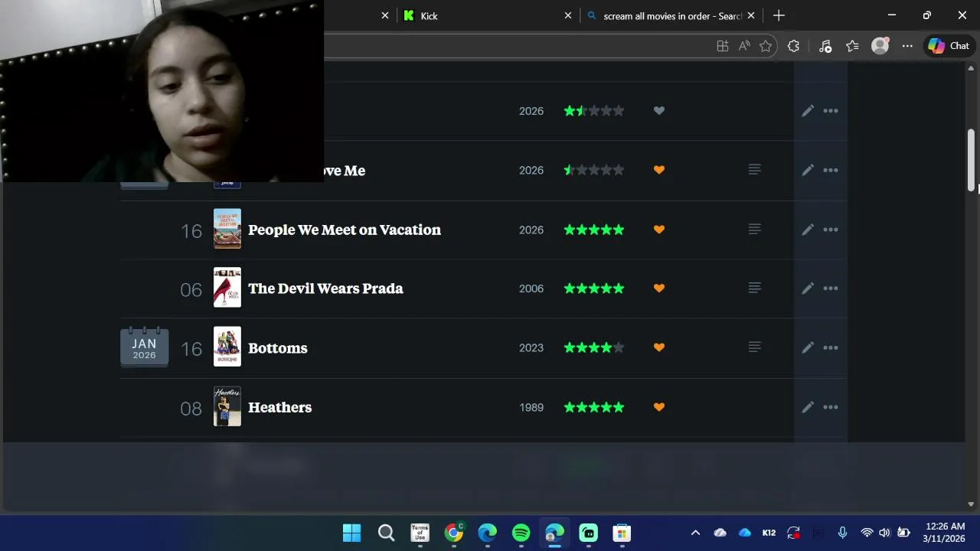Show hidden system tray icons

click(695, 533)
